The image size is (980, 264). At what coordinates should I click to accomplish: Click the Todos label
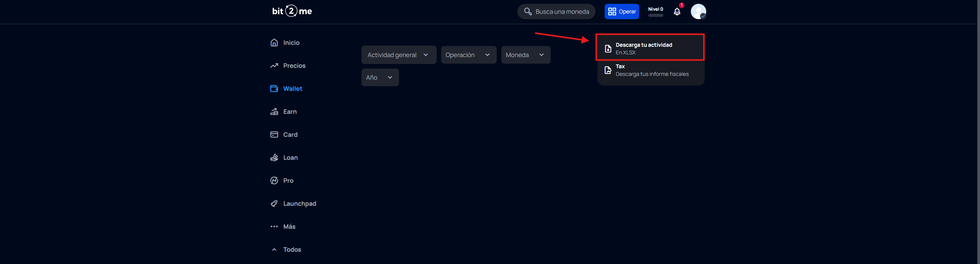[x=292, y=249]
